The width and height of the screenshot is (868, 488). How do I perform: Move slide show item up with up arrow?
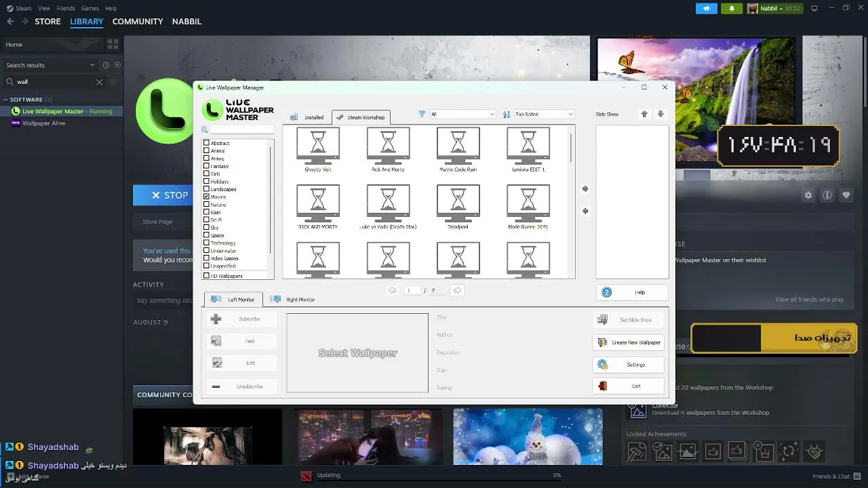point(644,114)
